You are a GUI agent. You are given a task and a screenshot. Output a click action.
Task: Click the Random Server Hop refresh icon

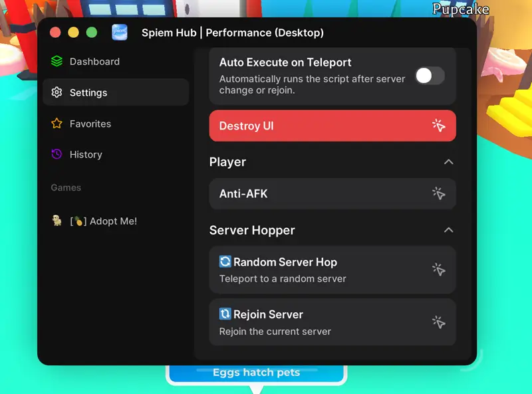(226, 262)
